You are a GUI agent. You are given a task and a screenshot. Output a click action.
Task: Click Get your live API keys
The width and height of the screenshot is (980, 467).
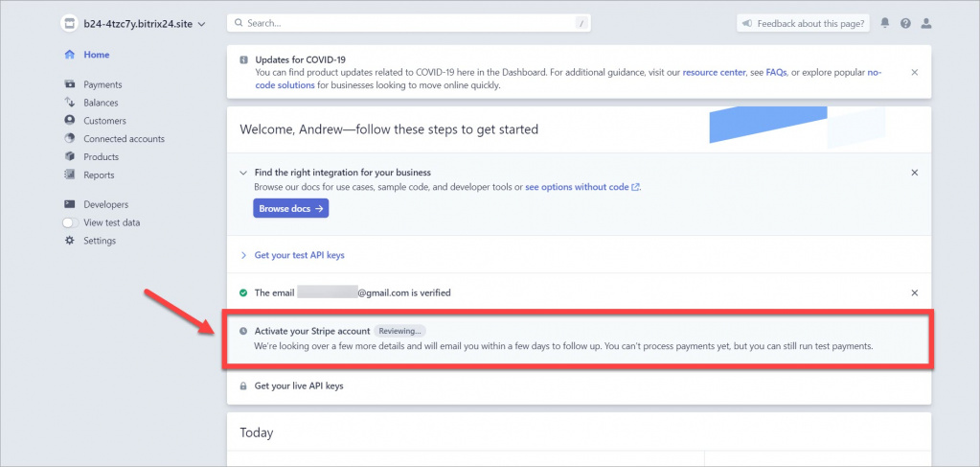tap(299, 386)
